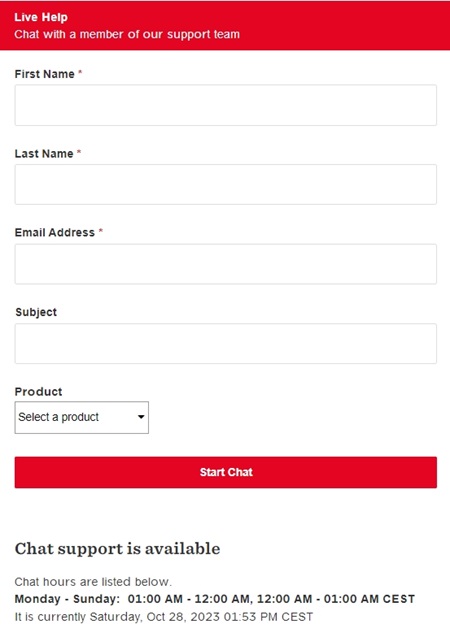Click the Subject field label
The height and width of the screenshot is (637, 450).
point(36,312)
